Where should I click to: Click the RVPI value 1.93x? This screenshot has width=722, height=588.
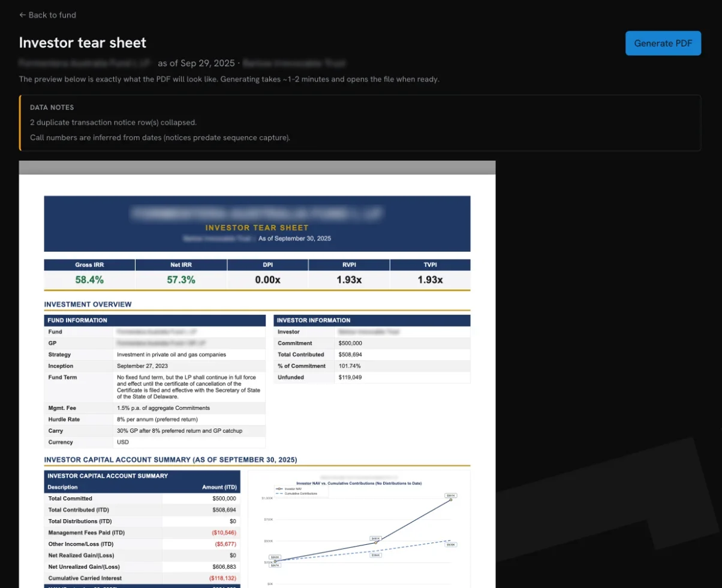coord(349,280)
